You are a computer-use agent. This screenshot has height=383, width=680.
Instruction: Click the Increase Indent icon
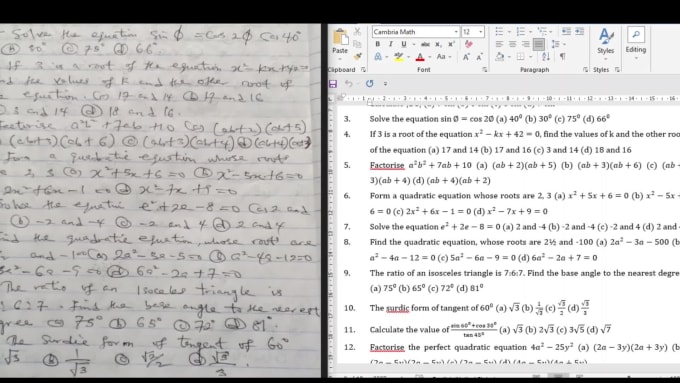[579, 32]
